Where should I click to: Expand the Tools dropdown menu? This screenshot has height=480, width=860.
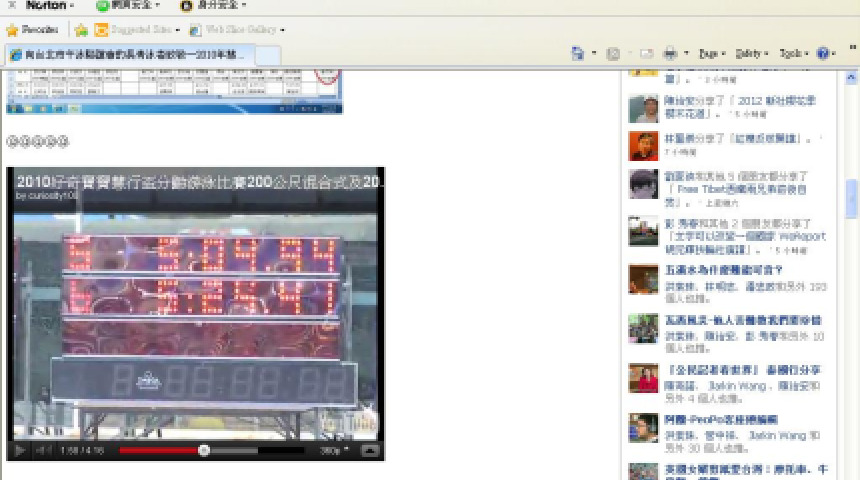pyautogui.click(x=792, y=53)
